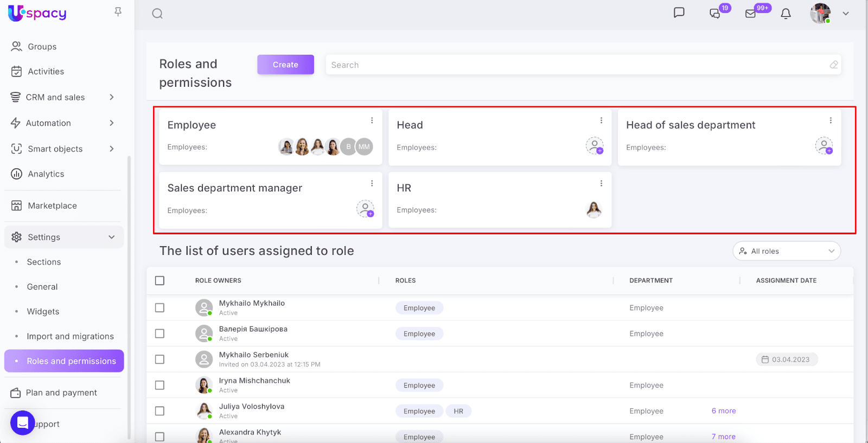Check the box next to Juliya Voloshylova
Image resolution: width=868 pixels, height=443 pixels.
pyautogui.click(x=159, y=411)
